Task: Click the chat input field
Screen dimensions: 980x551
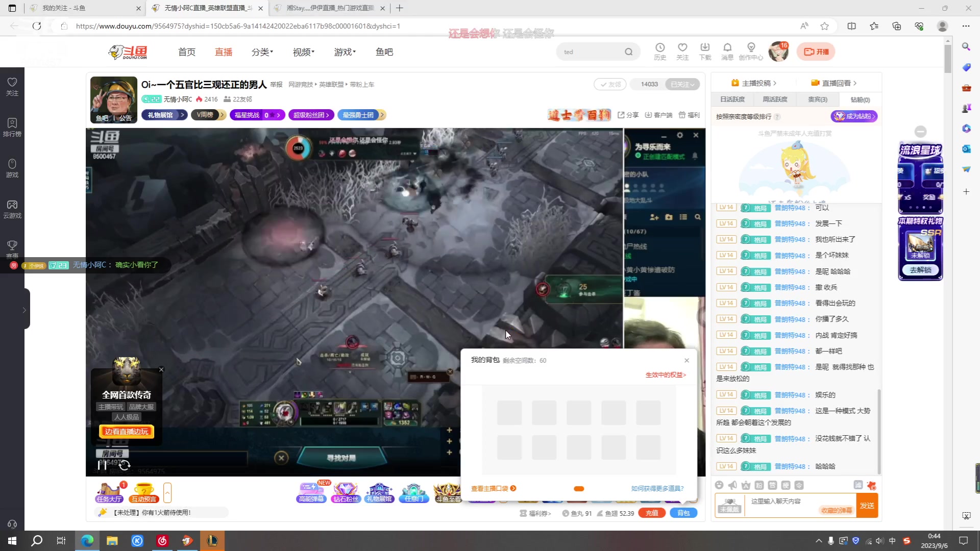Action: [x=800, y=505]
